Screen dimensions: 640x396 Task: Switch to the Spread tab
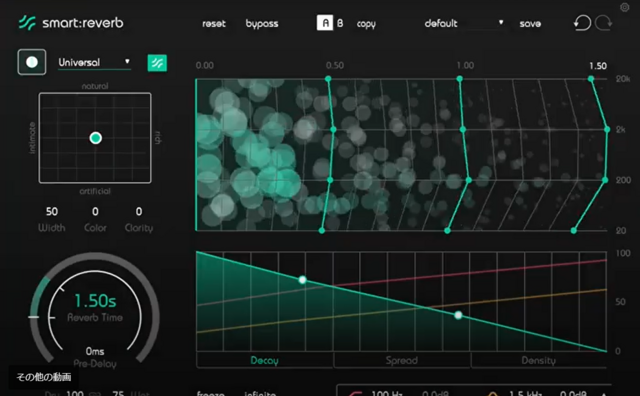[x=402, y=360]
